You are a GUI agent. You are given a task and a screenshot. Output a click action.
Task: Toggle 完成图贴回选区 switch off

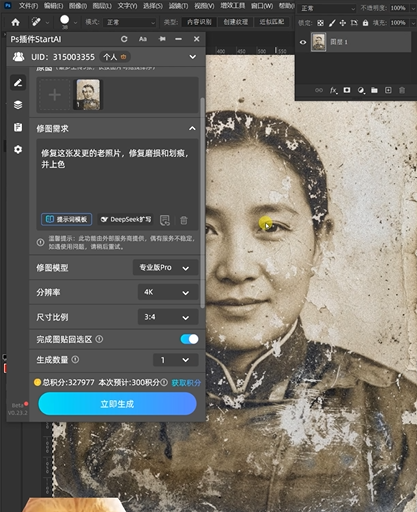(189, 339)
